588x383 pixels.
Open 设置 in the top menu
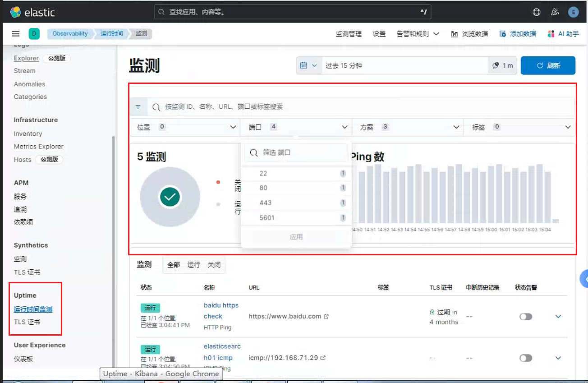[x=379, y=34]
